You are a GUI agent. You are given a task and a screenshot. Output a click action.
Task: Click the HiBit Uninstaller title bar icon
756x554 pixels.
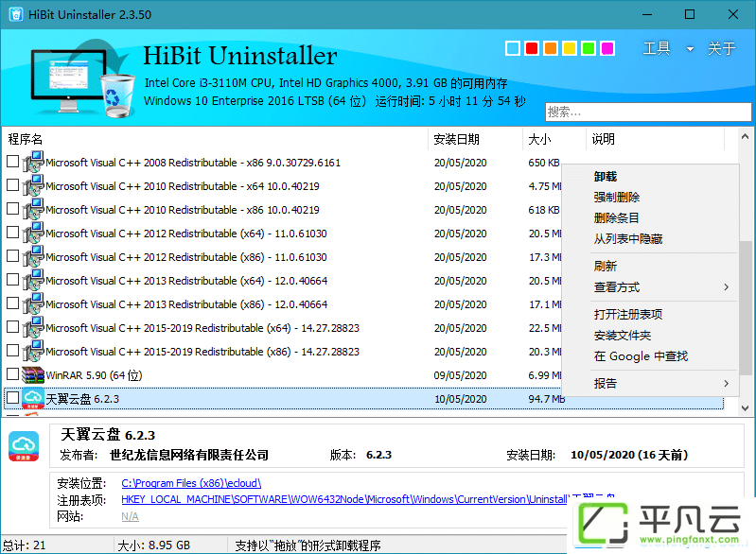(16, 14)
